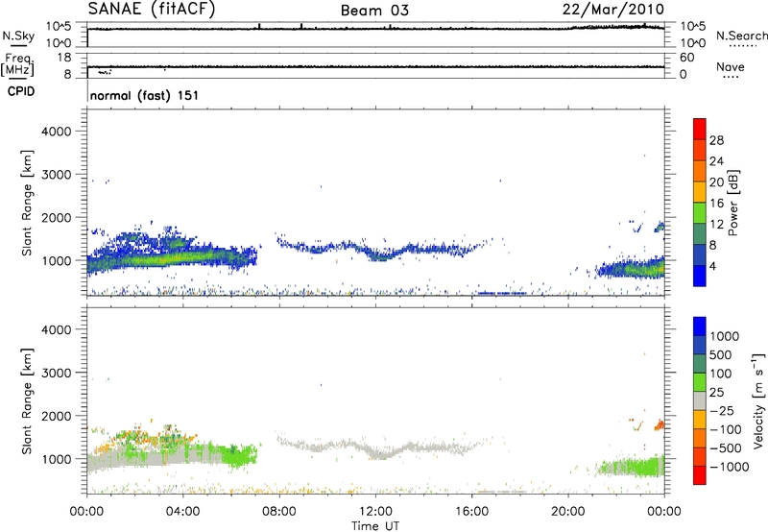Click the velocity colorbar value 1000

tap(724, 336)
